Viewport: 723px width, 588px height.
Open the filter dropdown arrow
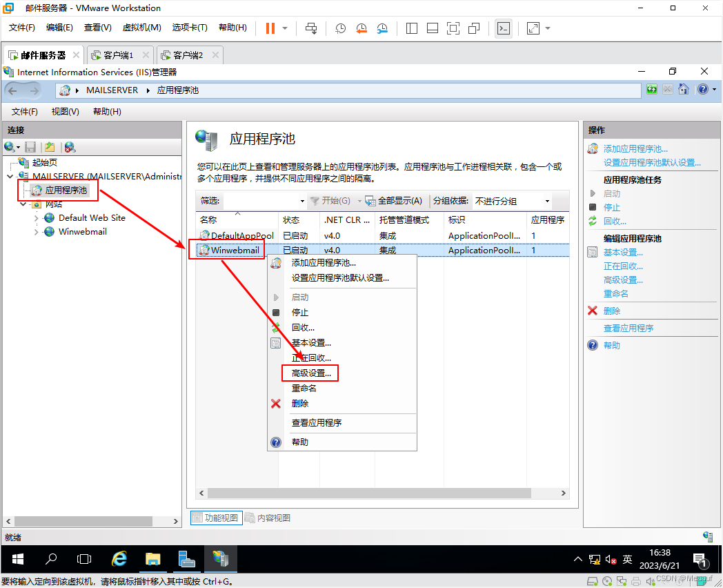(x=302, y=201)
